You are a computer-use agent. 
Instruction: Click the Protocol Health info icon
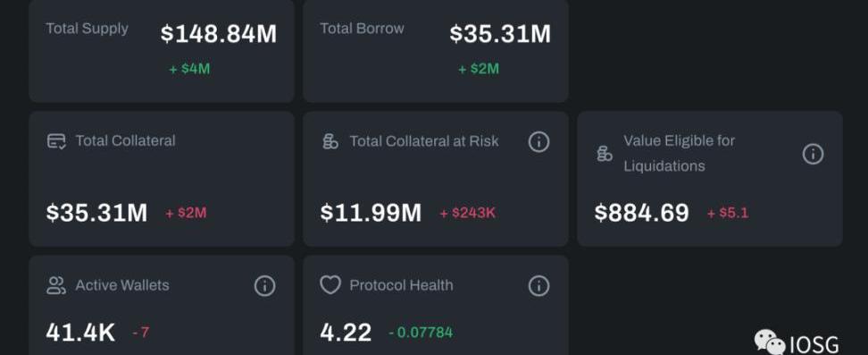click(x=538, y=285)
